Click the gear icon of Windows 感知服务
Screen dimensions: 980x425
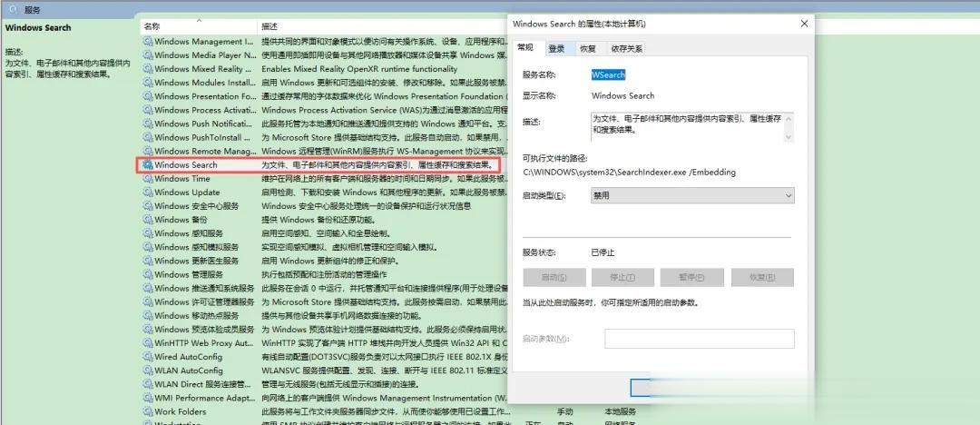(x=148, y=233)
